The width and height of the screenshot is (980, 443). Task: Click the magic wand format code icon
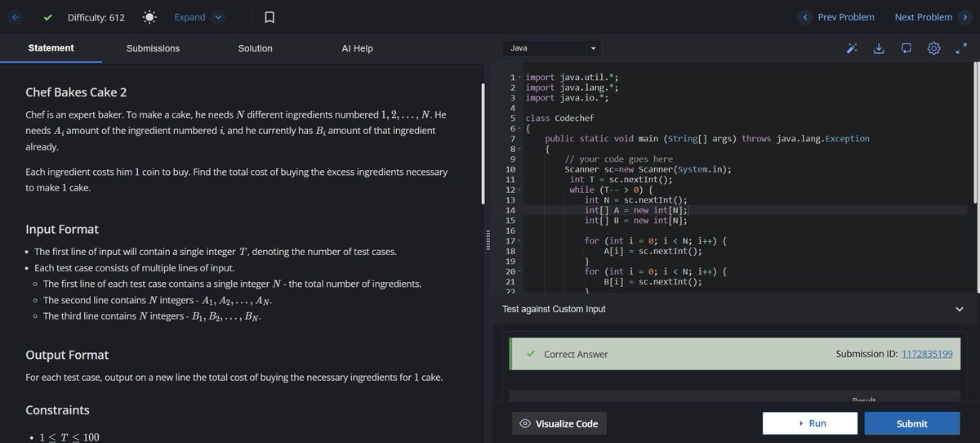852,49
